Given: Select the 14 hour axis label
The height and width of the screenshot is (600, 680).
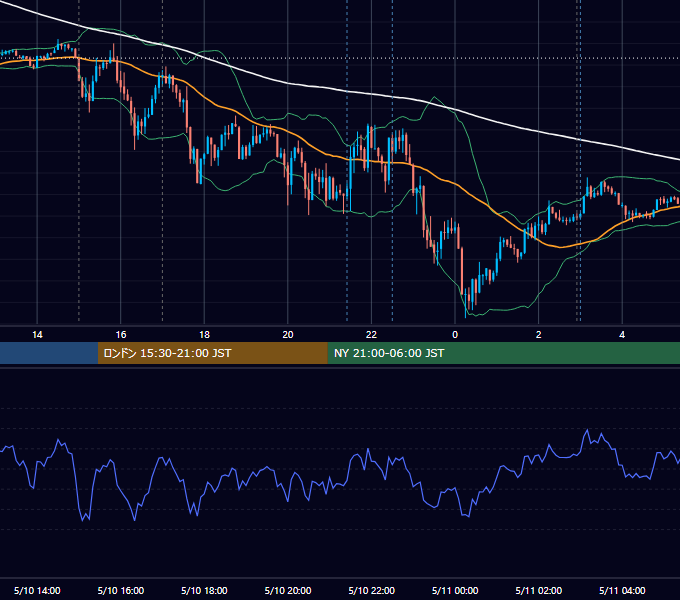Looking at the screenshot, I should 37,335.
